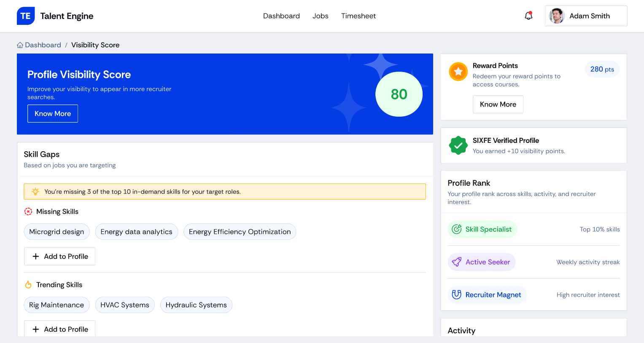Click the Recruiter Magnet rank badge
Screen dimensions: 644x343
pos(487,295)
